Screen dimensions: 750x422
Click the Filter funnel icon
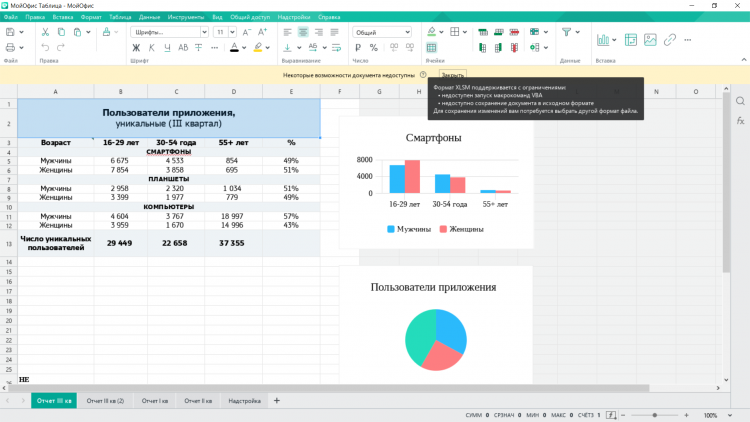(x=565, y=32)
